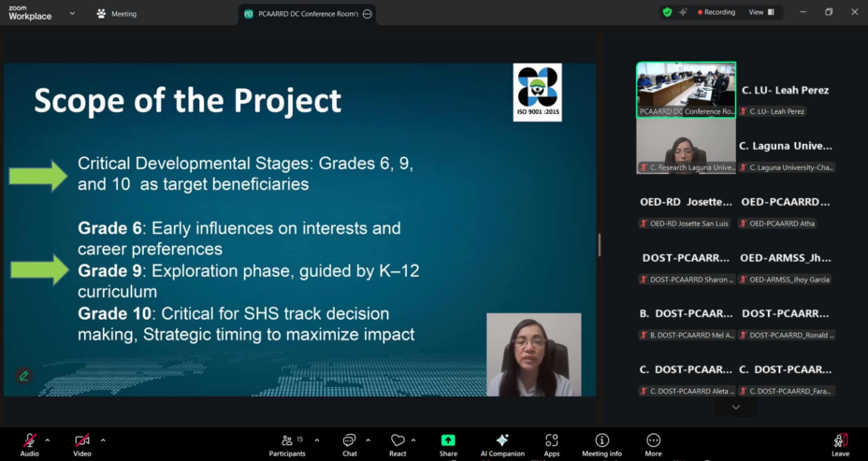The image size is (868, 461).
Task: Expand the audio options caret
Action: pyautogui.click(x=48, y=439)
